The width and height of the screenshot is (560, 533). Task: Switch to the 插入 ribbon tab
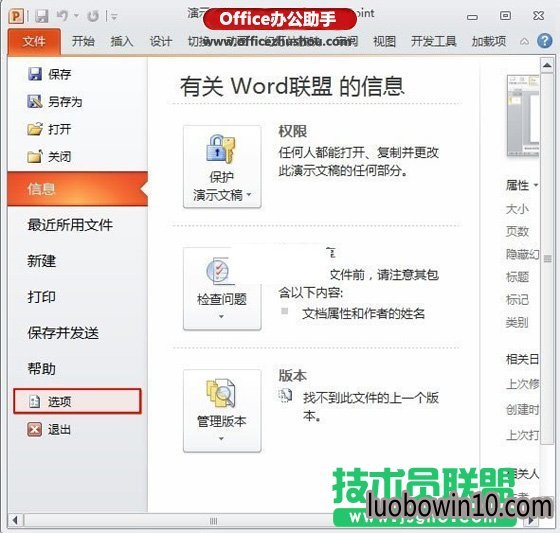coord(122,41)
